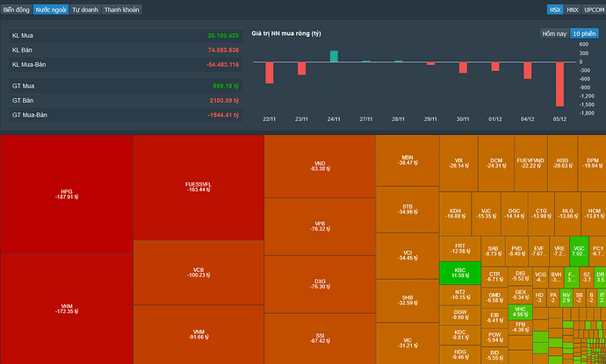The image size is (606, 364).
Task: Click the CTG treemap tile
Action: pyautogui.click(x=541, y=214)
